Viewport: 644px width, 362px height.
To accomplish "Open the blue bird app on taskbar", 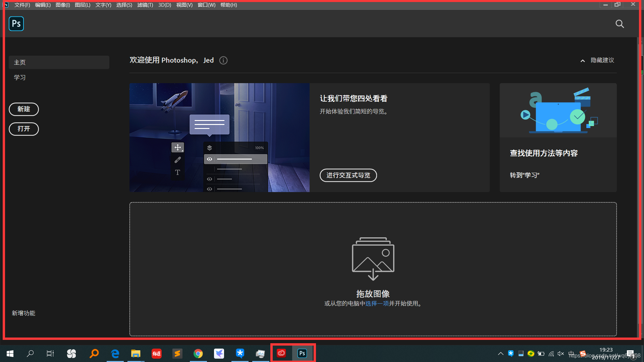I will [219, 353].
